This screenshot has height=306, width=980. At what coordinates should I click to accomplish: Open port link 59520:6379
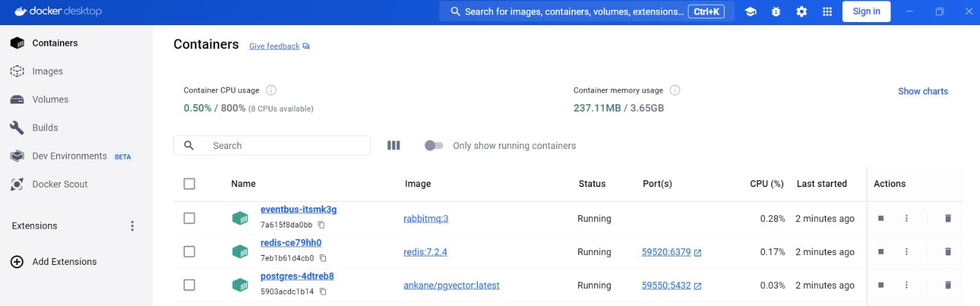point(666,251)
